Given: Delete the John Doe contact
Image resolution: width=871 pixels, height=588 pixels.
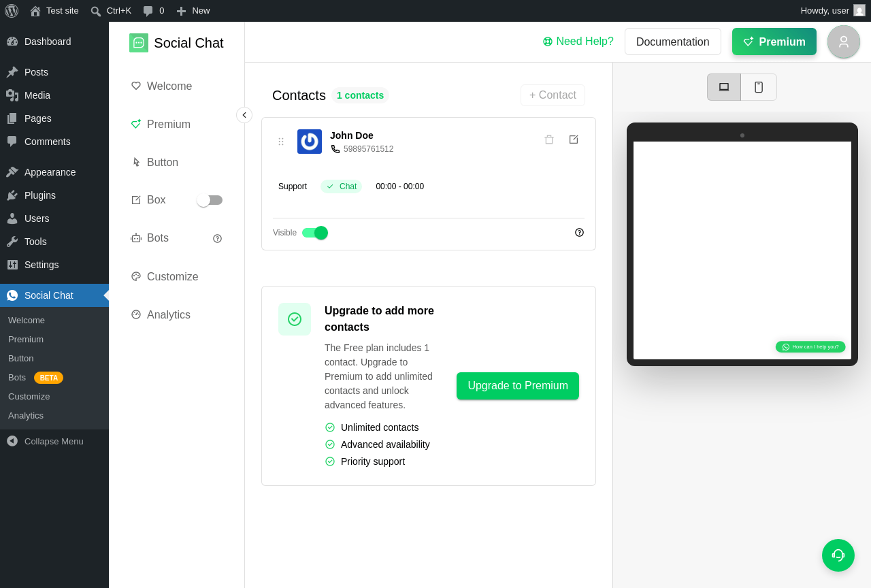Looking at the screenshot, I should (549, 140).
